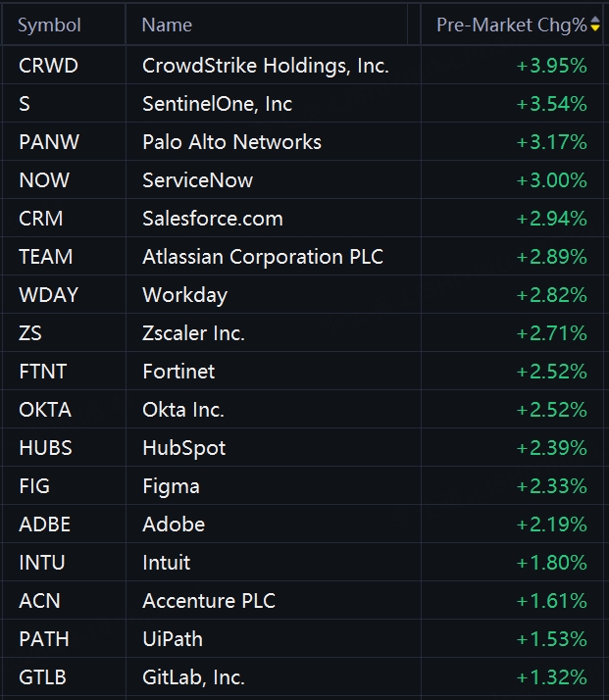Select SentinelOne, Inc row
The width and height of the screenshot is (609, 700).
[303, 104]
